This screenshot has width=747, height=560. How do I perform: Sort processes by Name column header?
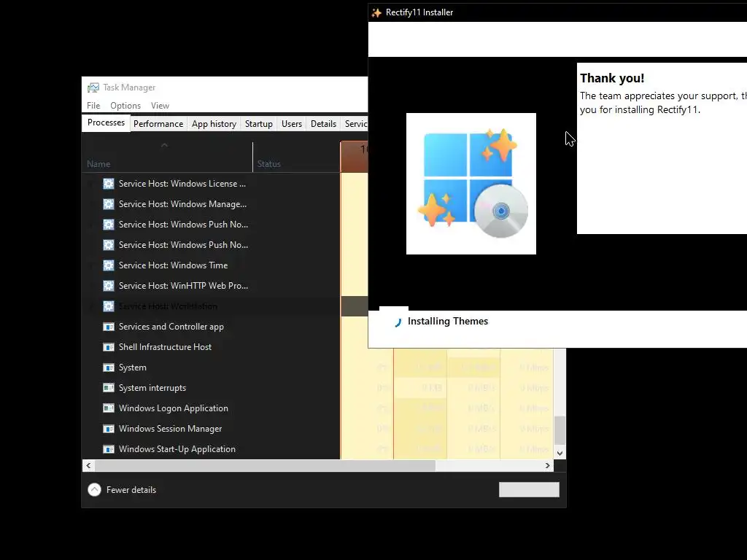pos(167,157)
